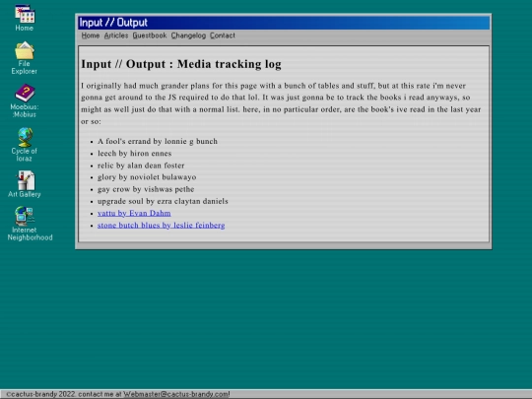Screen dimensions: 532x399
Task: Select the list item A fool's errand
Action: 158,141
